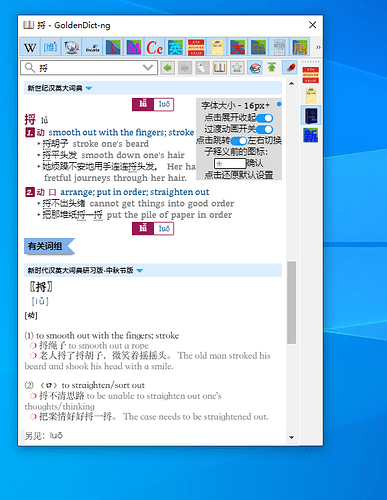Select the Encarta dictionary icon

(92, 47)
